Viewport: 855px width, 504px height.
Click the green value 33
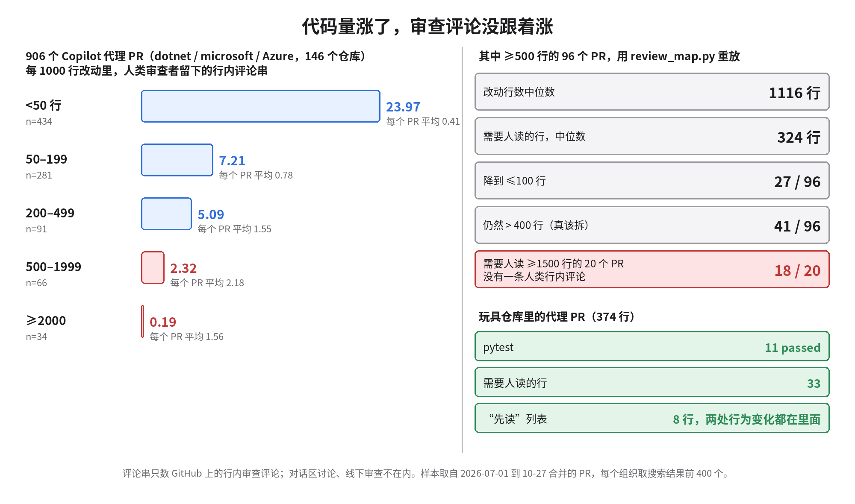[814, 384]
